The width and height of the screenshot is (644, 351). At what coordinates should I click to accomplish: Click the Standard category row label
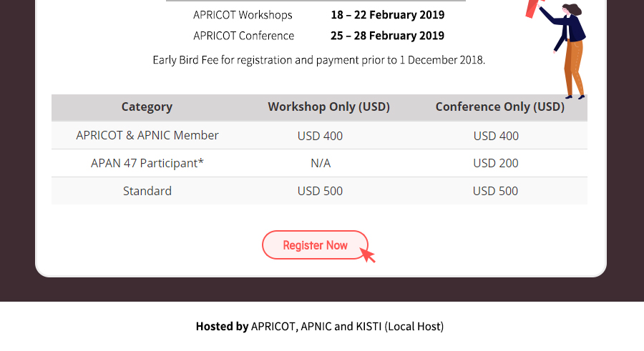click(x=147, y=191)
